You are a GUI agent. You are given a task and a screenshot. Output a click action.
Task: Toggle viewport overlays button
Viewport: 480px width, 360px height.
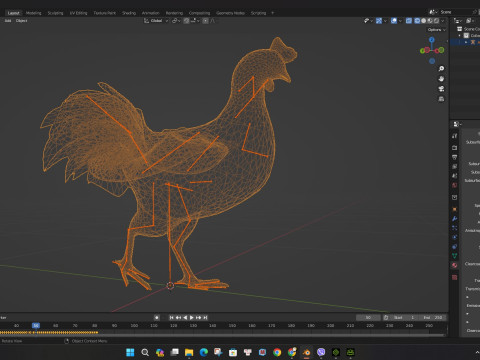click(x=394, y=21)
